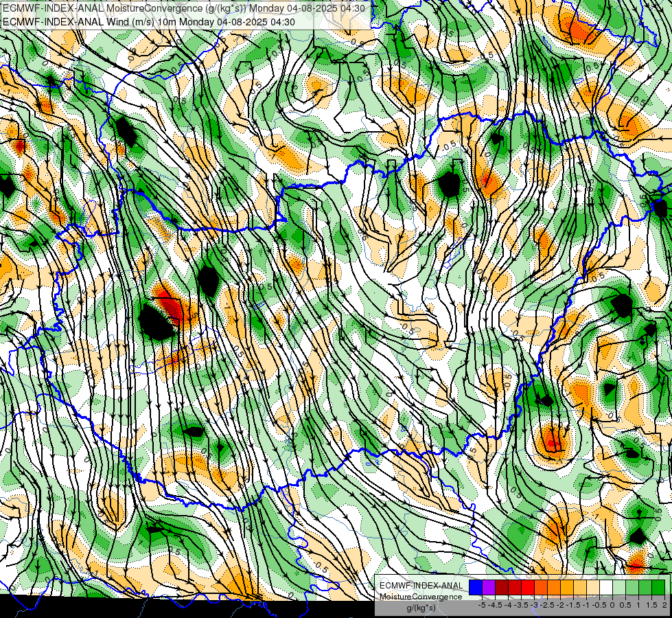Click the -2.5 tick label in legend
This screenshot has width=672, height=618.
click(547, 605)
